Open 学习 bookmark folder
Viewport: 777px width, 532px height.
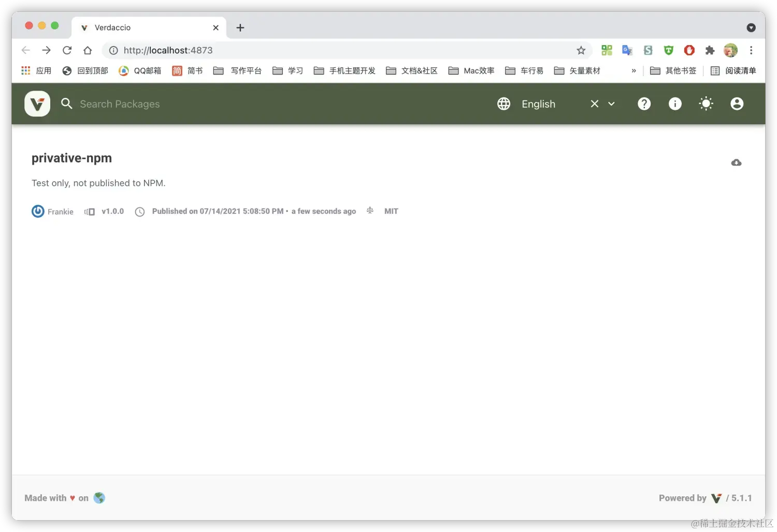coord(288,70)
